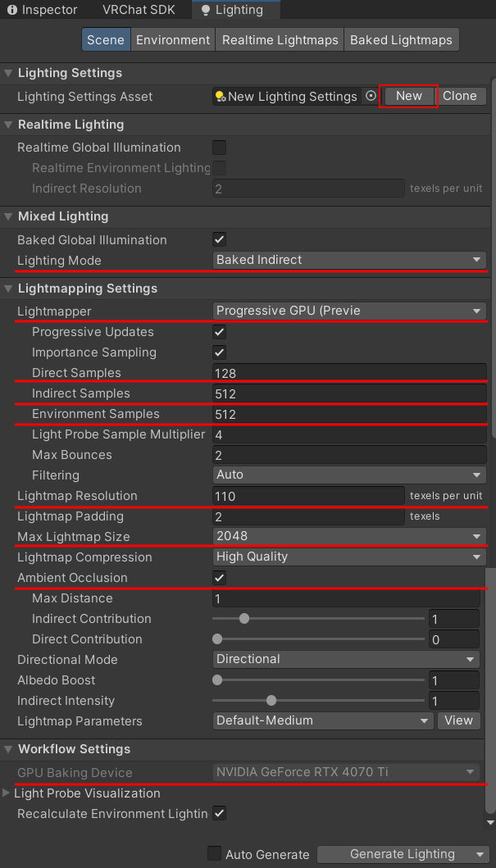
Task: Open the Lighting Mode dropdown
Action: click(348, 260)
